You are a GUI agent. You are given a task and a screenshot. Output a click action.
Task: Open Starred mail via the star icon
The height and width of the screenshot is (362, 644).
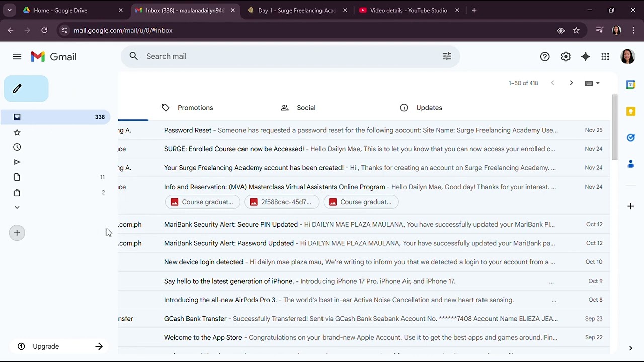(17, 132)
